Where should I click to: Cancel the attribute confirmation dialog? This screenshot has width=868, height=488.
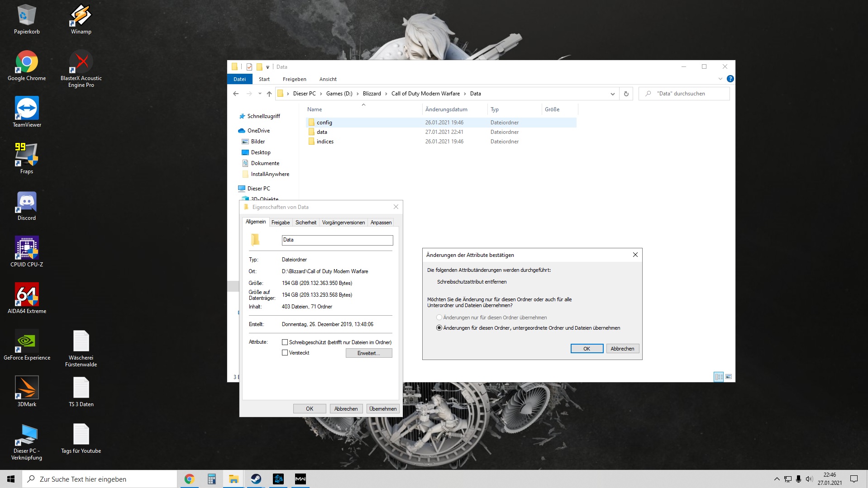click(622, 349)
